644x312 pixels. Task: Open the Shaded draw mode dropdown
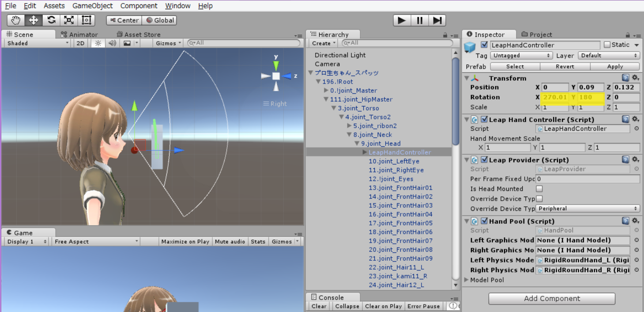35,43
